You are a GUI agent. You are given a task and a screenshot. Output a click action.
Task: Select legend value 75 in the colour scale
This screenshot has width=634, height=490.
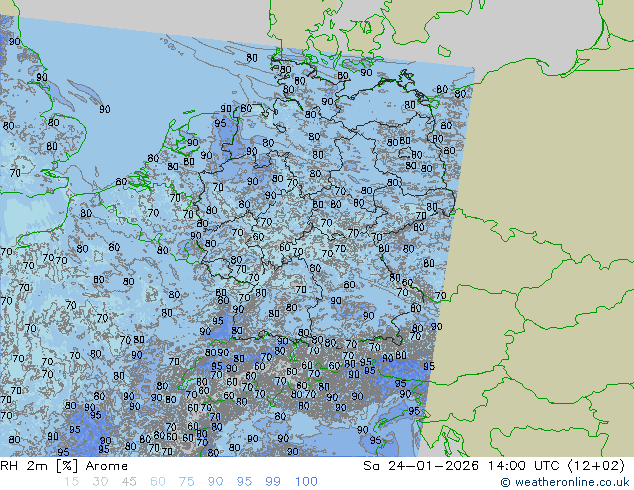coord(186,482)
